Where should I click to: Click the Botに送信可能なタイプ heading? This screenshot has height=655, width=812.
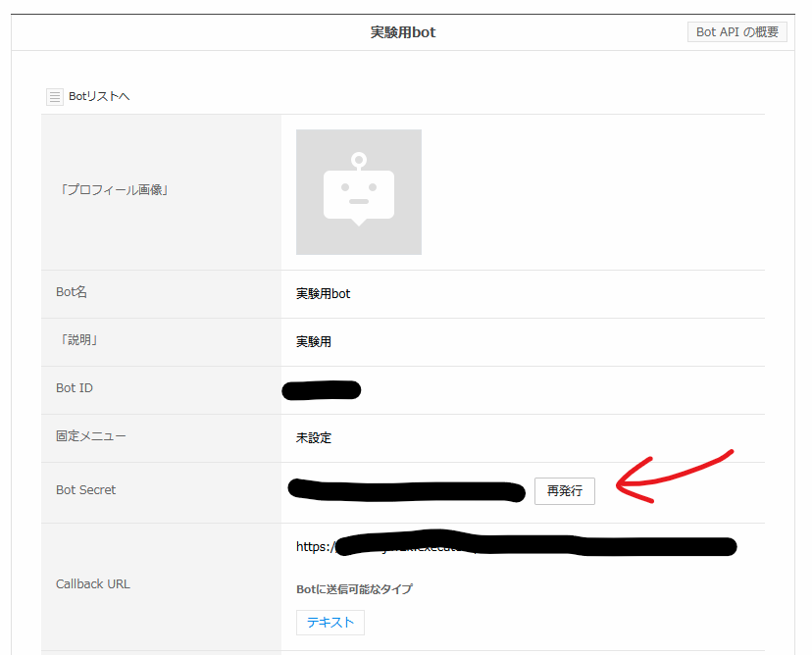click(354, 589)
